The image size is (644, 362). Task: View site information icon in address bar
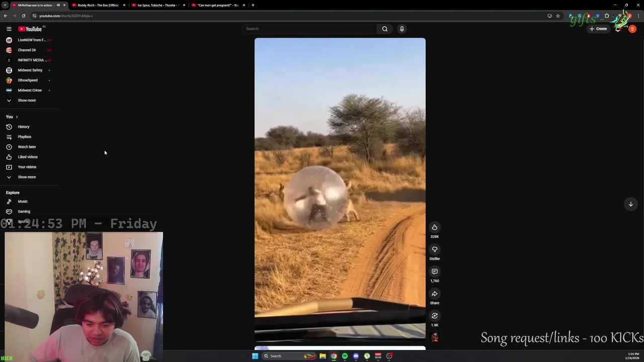(x=34, y=16)
